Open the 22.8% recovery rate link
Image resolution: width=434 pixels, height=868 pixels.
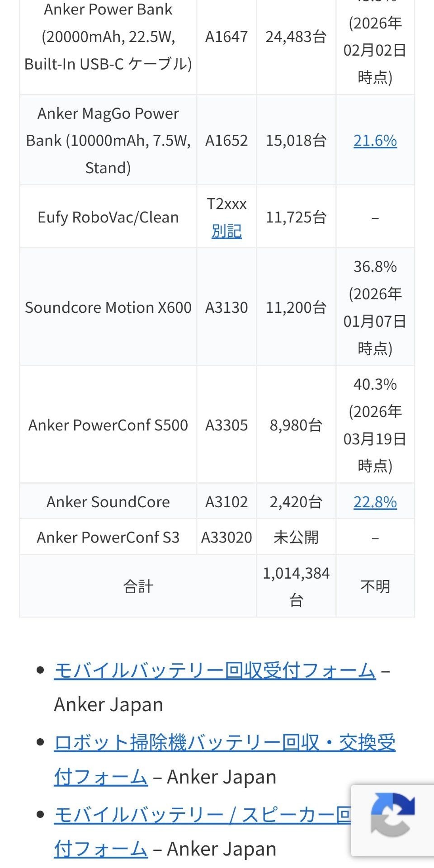[x=375, y=502]
